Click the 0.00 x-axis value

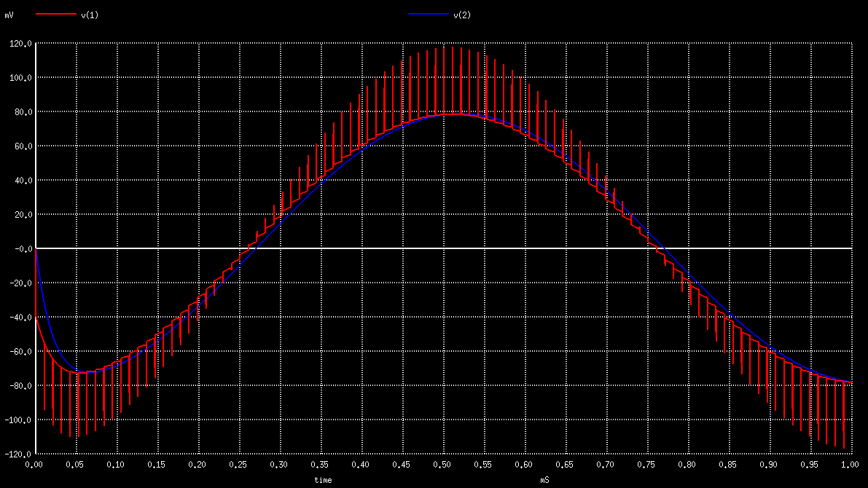[34, 465]
